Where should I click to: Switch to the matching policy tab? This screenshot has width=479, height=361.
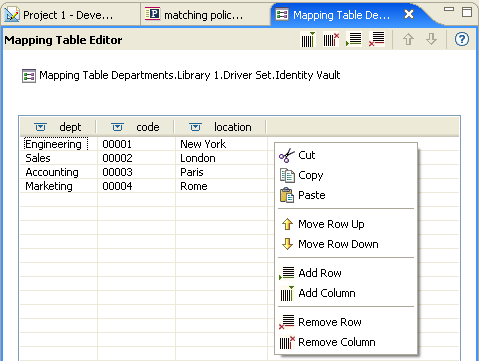coord(206,15)
